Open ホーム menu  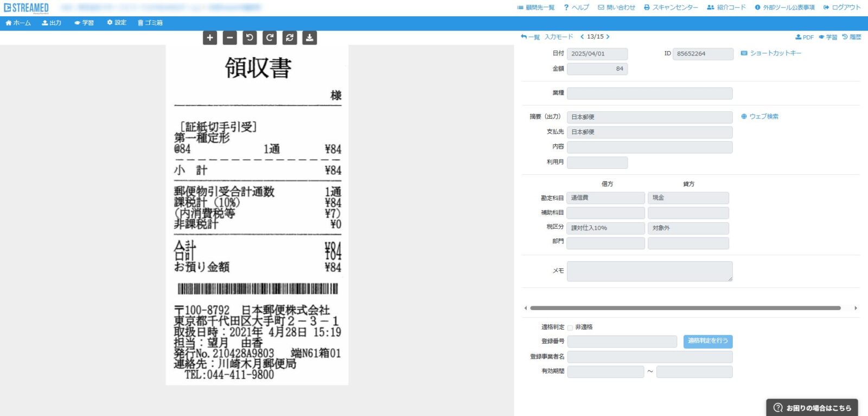(18, 23)
